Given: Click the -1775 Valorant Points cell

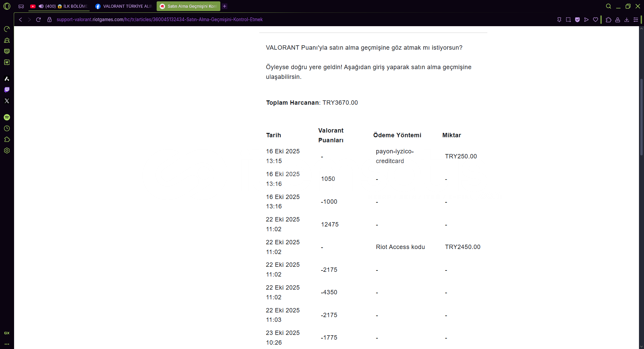Looking at the screenshot, I should pyautogui.click(x=329, y=338).
